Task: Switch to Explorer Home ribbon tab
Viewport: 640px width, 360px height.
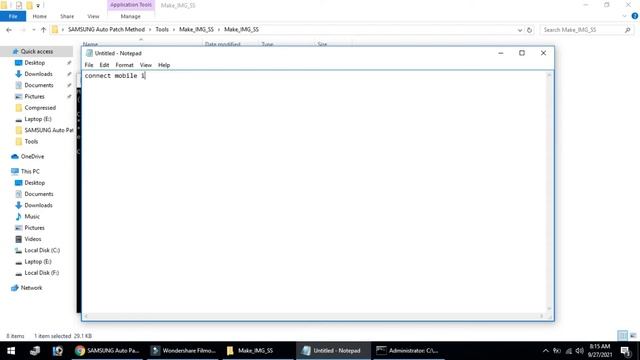Action: (x=40, y=16)
